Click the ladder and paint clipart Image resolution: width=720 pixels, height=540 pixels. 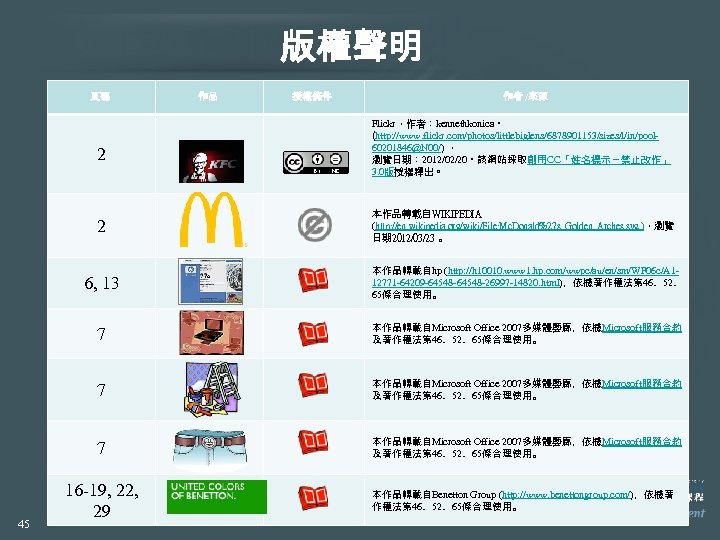tap(211, 389)
